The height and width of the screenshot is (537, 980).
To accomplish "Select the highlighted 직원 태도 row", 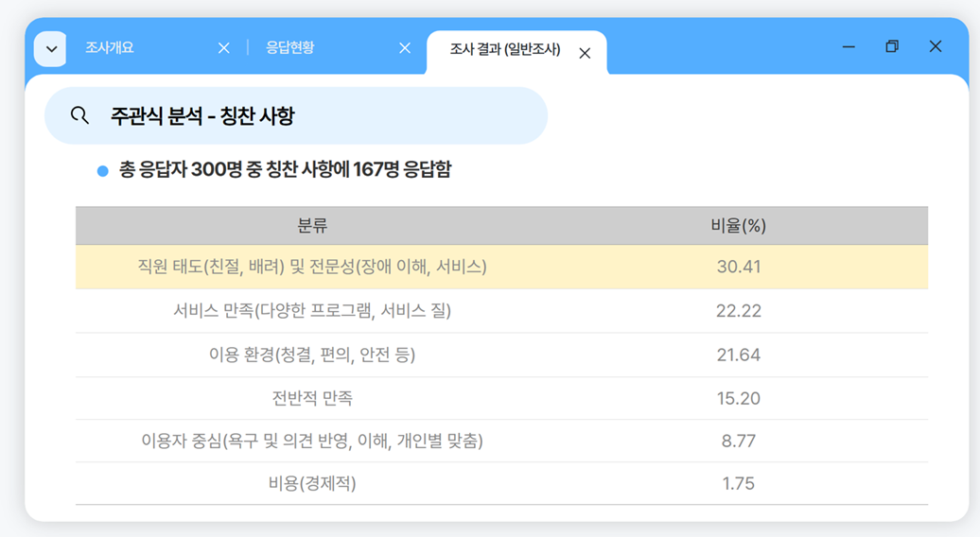I will tap(312, 267).
